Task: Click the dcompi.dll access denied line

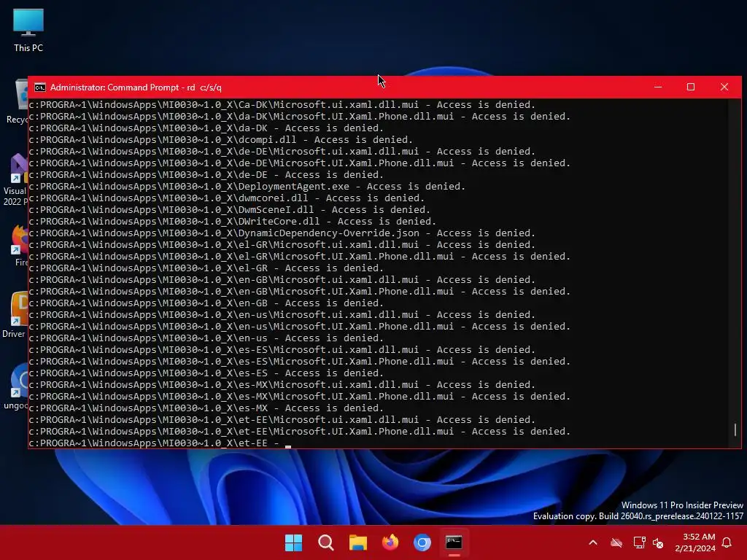Action: (x=220, y=139)
